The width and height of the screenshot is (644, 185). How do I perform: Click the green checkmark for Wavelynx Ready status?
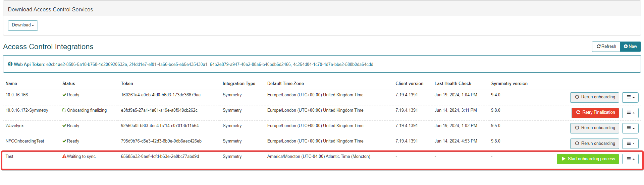click(64, 126)
